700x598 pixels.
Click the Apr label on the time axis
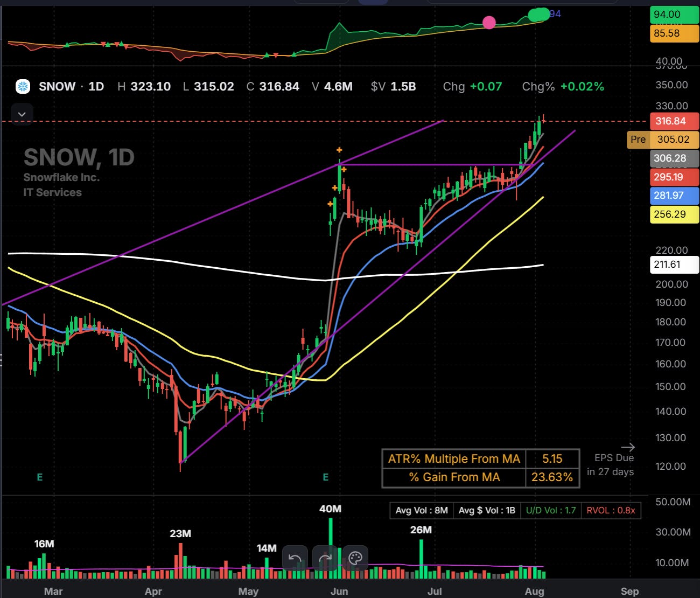[x=153, y=592]
